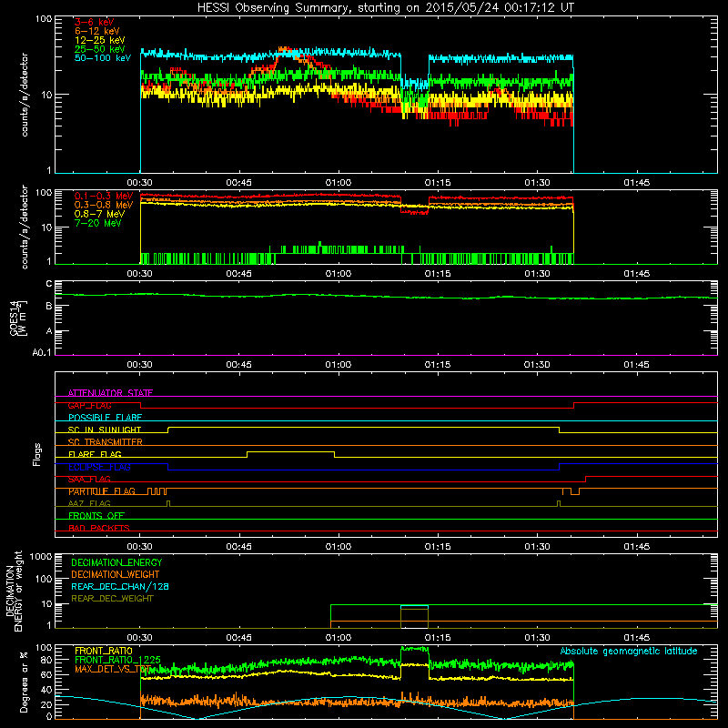Click the REAR_DEC_WEIGHT legend label

click(x=112, y=599)
